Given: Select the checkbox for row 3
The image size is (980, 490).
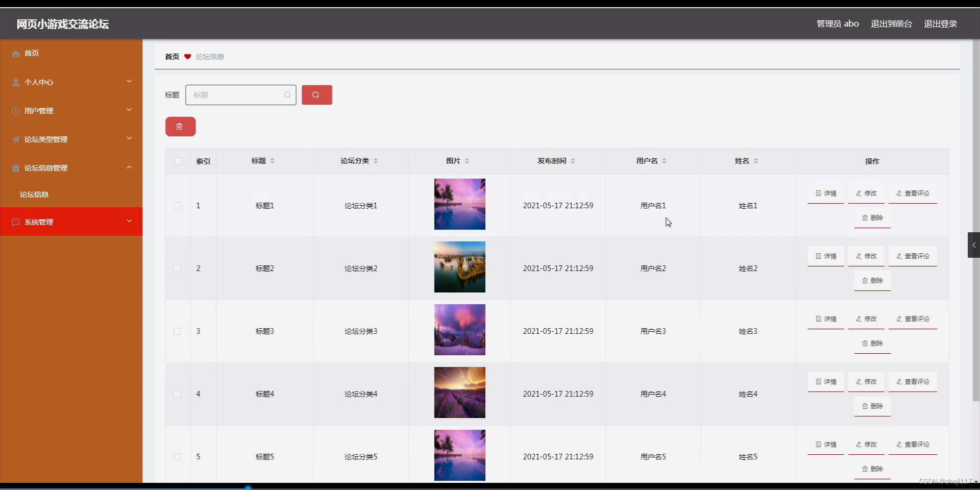Looking at the screenshot, I should pyautogui.click(x=177, y=331).
